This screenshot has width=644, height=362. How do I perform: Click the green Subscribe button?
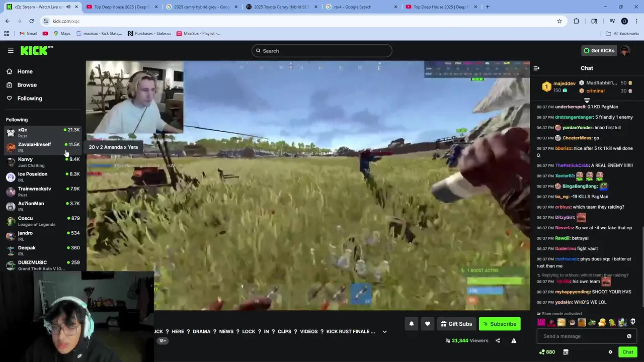click(x=500, y=324)
